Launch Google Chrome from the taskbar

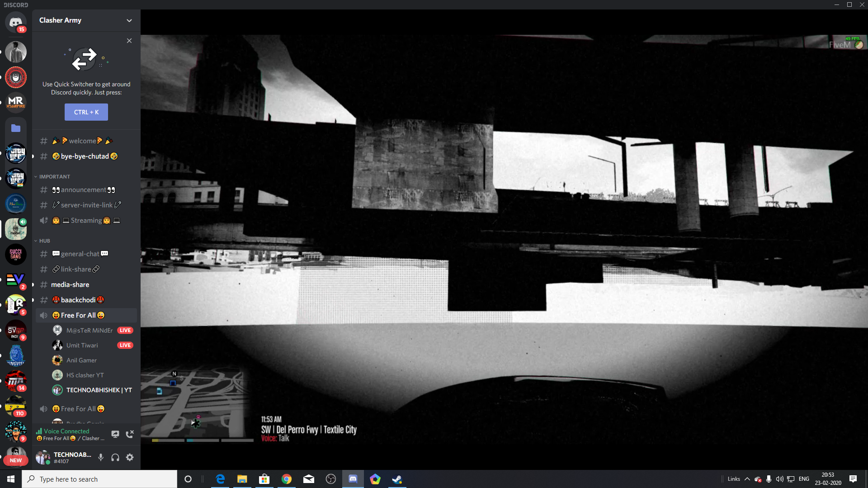point(286,479)
